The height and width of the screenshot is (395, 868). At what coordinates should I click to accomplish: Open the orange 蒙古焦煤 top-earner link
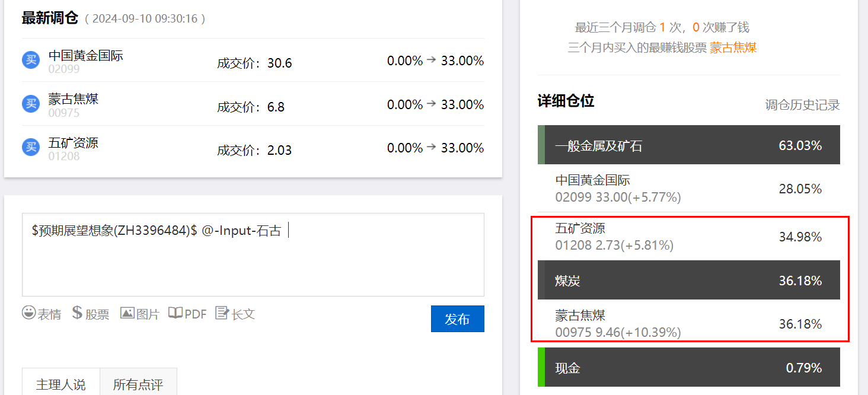pos(733,47)
